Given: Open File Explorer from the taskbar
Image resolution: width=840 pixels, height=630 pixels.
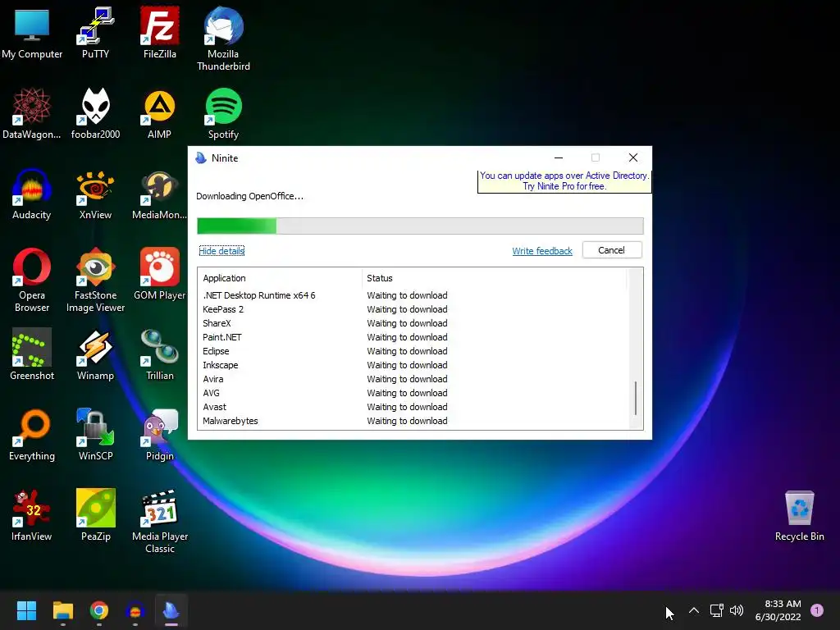Looking at the screenshot, I should pos(62,610).
